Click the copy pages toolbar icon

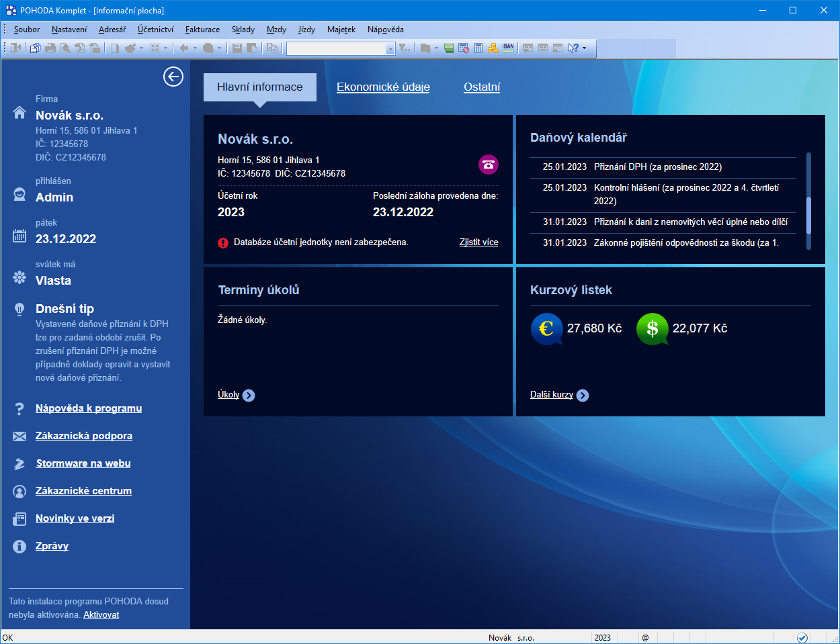click(x=272, y=48)
